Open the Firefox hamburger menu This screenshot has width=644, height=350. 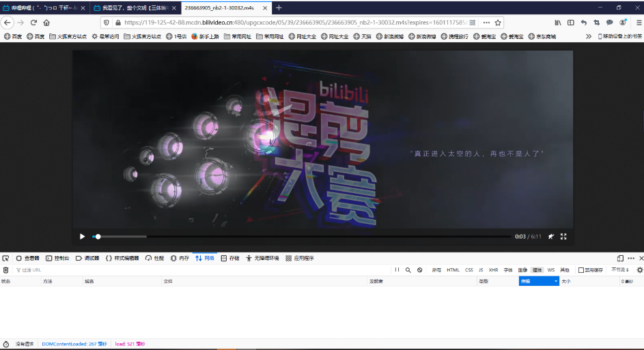[x=639, y=23]
